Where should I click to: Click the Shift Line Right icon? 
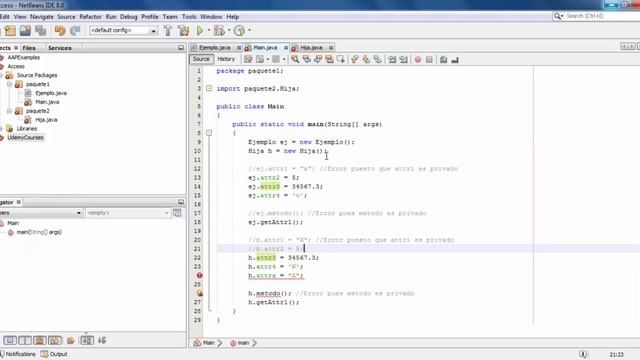(x=404, y=60)
